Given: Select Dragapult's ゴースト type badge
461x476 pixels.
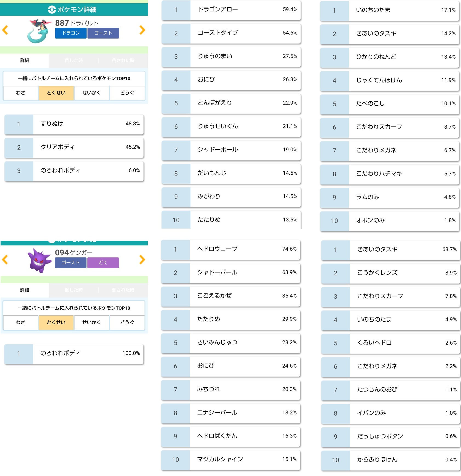Looking at the screenshot, I should pos(103,33).
